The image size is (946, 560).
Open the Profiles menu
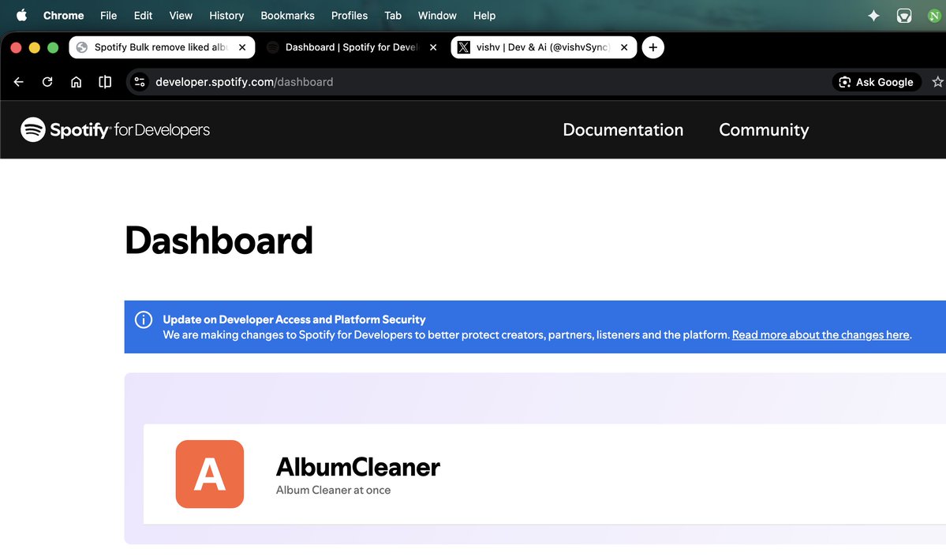[350, 15]
